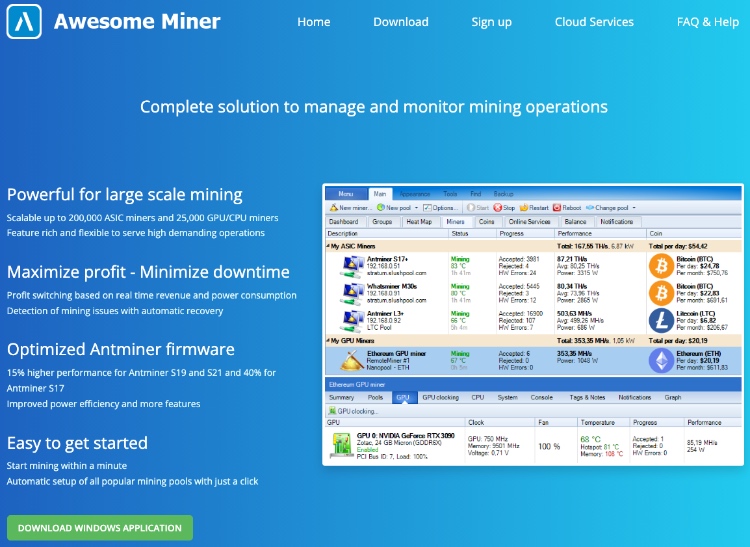Screen dimensions: 750x547
Task: Collapse the My GPU Miners group
Action: coord(329,340)
